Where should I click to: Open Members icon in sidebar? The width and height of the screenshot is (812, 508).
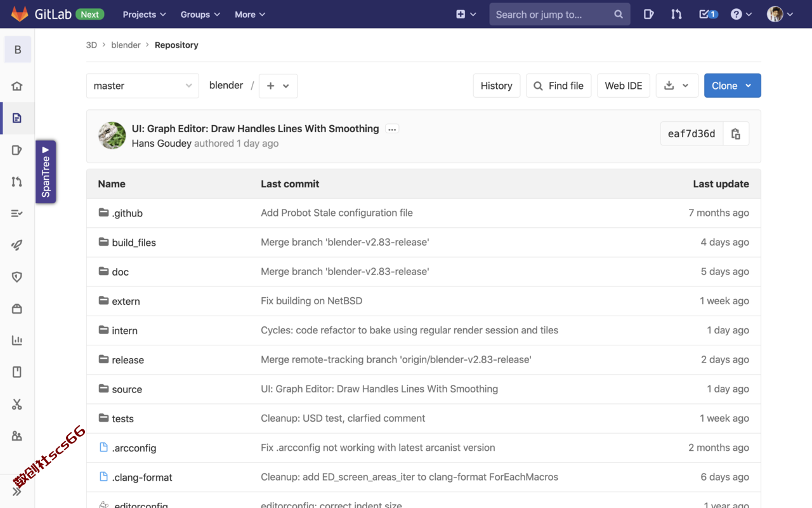(x=17, y=436)
